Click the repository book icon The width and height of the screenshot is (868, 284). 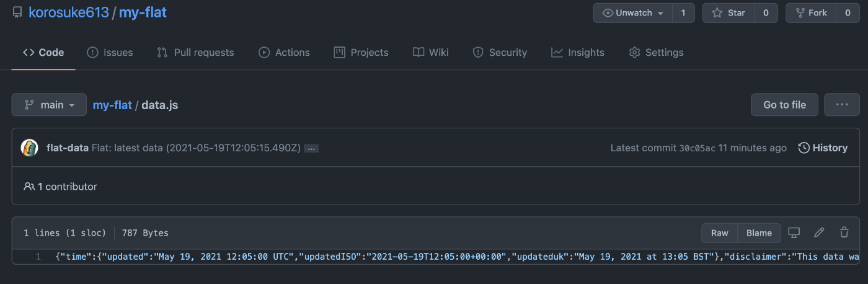(17, 13)
